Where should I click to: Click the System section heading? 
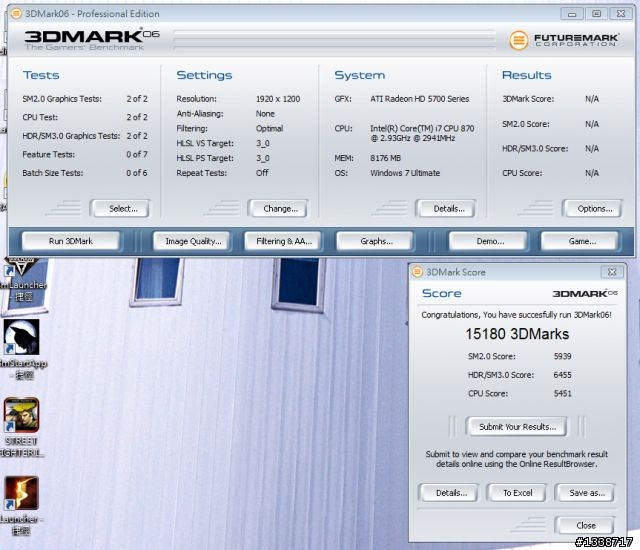(x=359, y=75)
